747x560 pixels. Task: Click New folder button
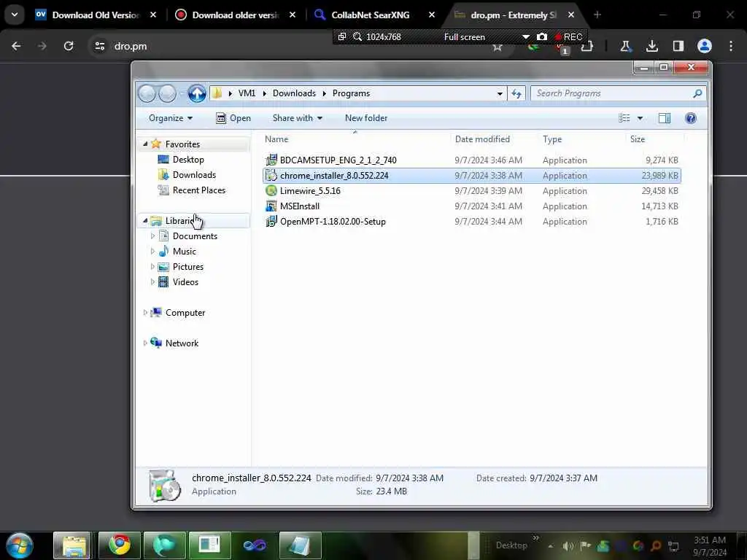(x=366, y=118)
